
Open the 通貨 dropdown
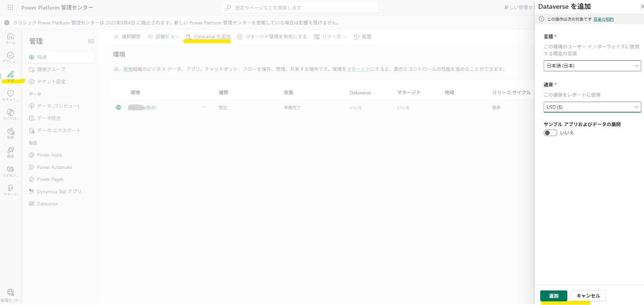tap(592, 107)
